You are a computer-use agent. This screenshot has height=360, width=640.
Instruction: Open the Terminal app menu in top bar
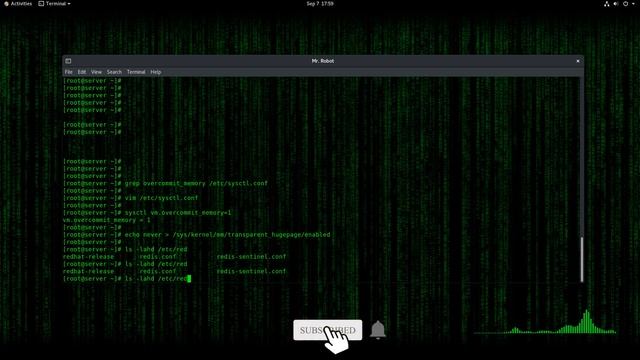coord(54,4)
